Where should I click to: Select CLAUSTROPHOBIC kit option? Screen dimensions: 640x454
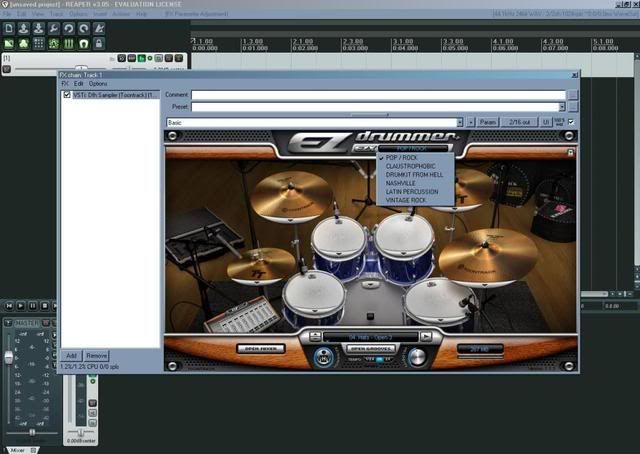[x=415, y=166]
